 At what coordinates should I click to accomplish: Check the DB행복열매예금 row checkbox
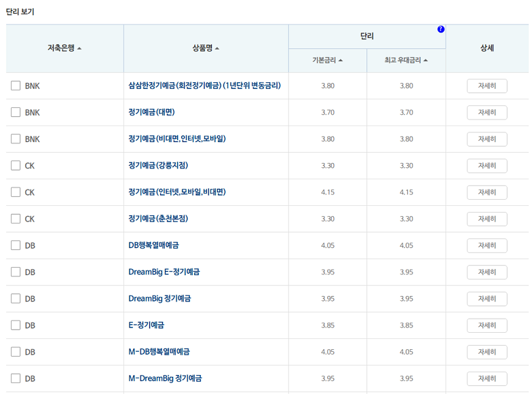[x=16, y=245]
